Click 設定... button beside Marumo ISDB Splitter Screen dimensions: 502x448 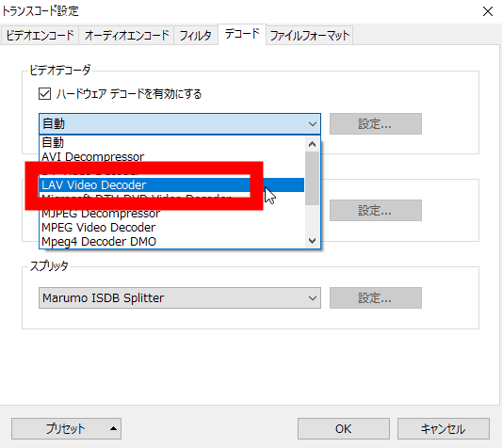tap(376, 298)
